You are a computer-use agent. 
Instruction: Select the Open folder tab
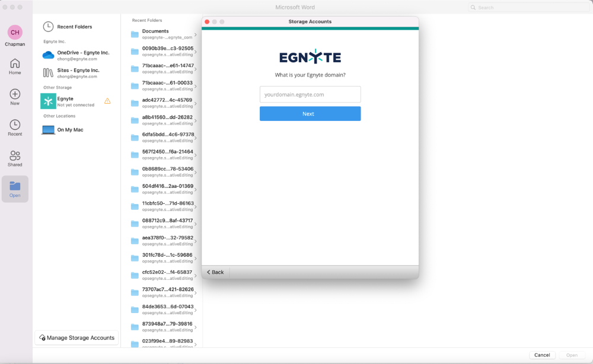pos(15,189)
